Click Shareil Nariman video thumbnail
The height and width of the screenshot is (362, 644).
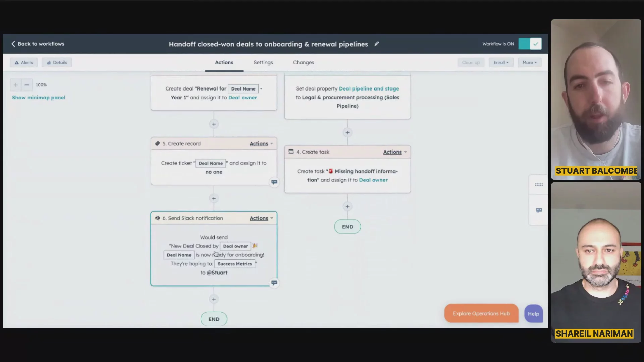point(596,262)
